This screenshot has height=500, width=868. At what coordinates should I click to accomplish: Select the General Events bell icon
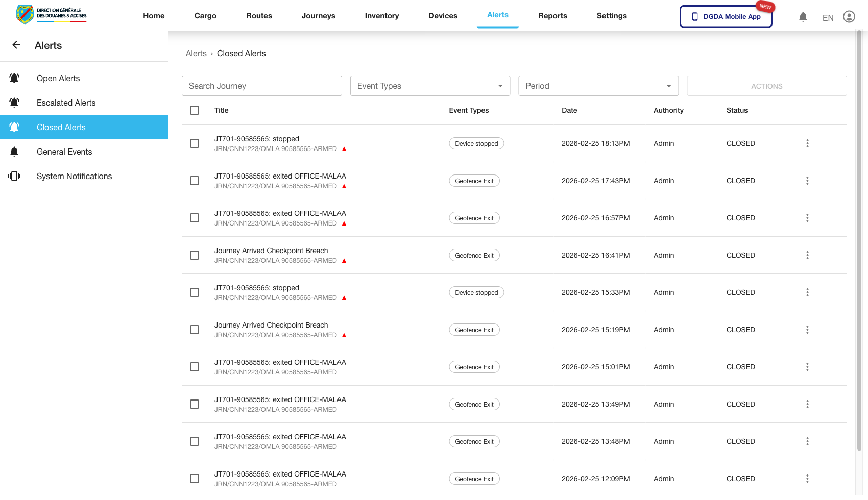pyautogui.click(x=14, y=151)
